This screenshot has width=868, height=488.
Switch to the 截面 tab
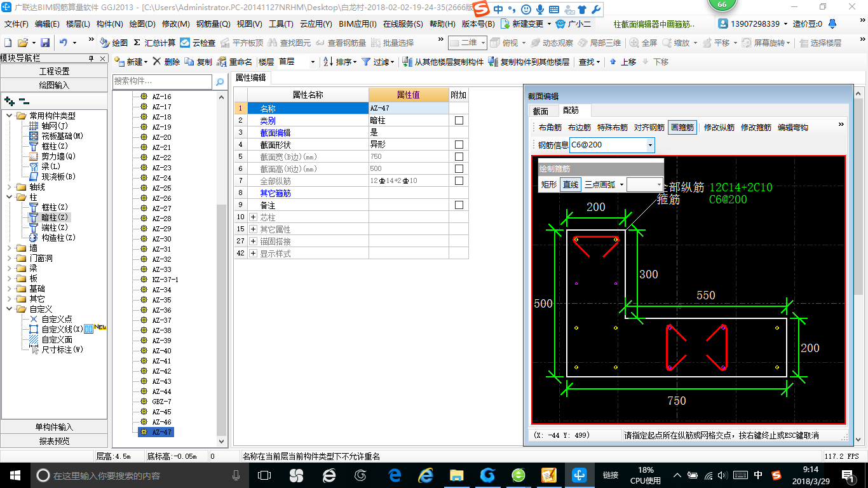(540, 111)
